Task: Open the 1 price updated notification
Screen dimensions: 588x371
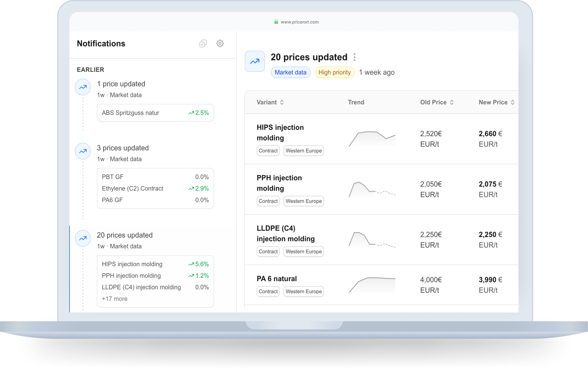Action: point(121,84)
